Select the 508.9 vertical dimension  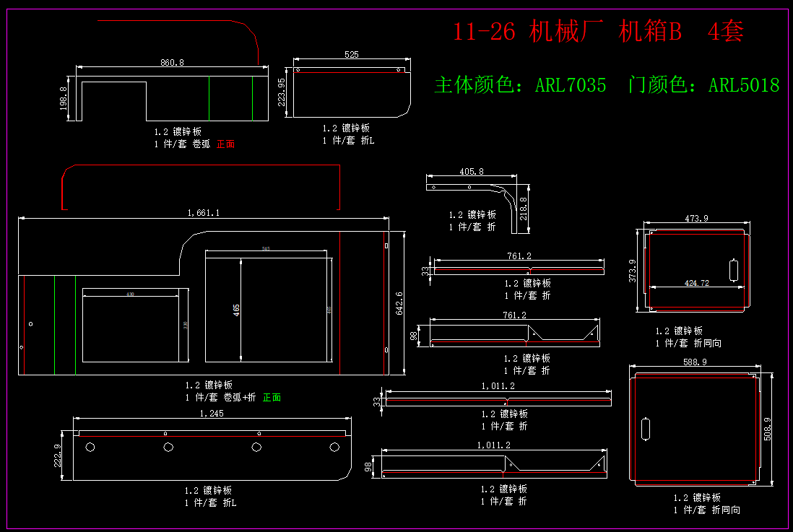767,429
